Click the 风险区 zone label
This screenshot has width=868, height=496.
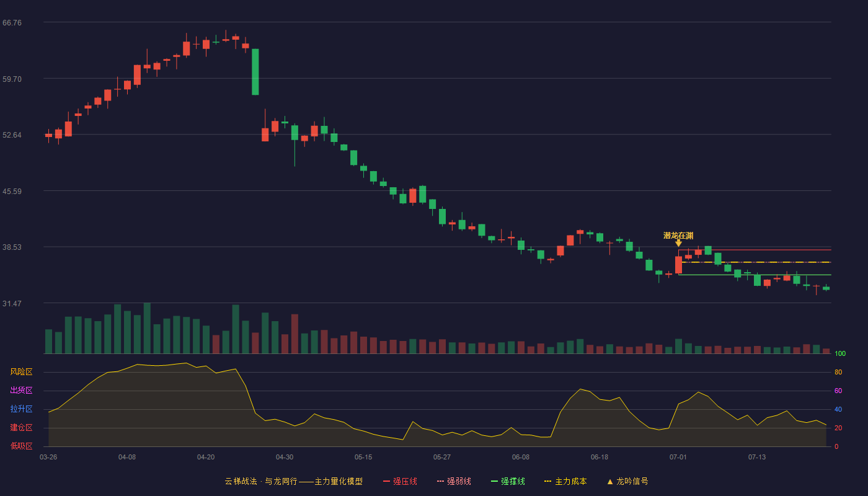pyautogui.click(x=21, y=372)
